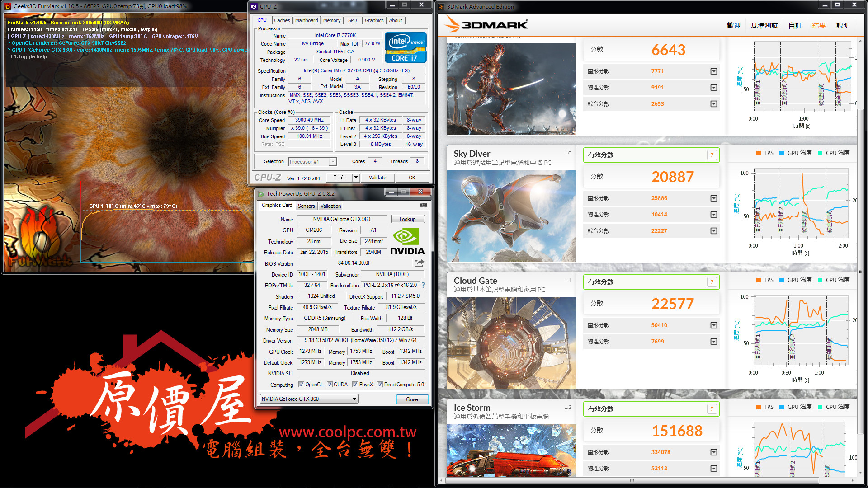Expand the Ice Storm graphics score 334078
Viewport: 868px width, 488px height.
[x=713, y=452]
